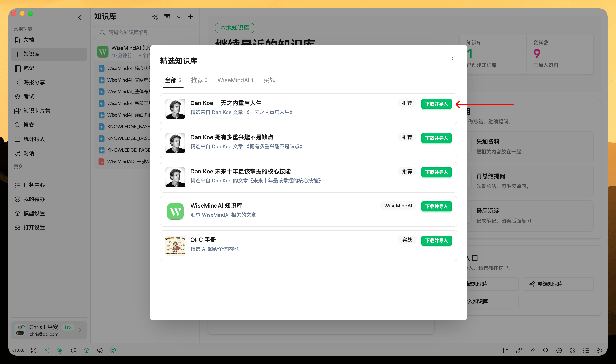The width and height of the screenshot is (616, 364).
Task: Collapse the left sidebar with double chevron
Action: [x=80, y=18]
